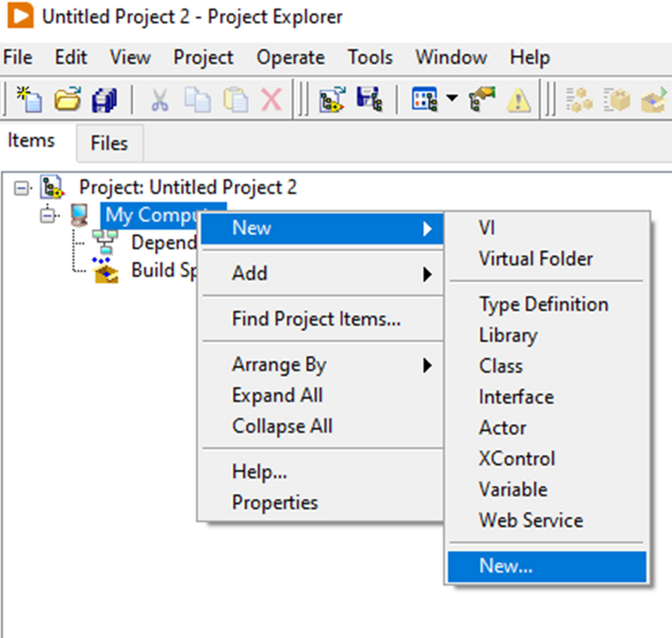Screen dimensions: 672x638
Task: Select the Project: Untitled Project 2 label
Action: [188, 187]
